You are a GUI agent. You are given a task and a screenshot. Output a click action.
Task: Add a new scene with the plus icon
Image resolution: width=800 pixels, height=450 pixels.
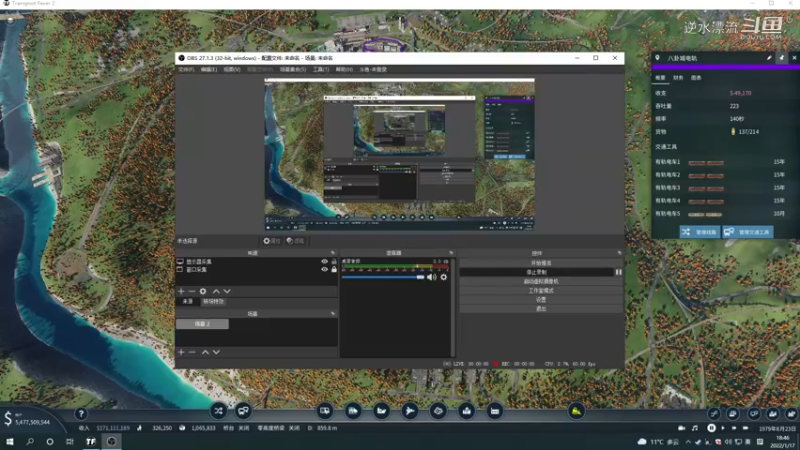point(181,352)
